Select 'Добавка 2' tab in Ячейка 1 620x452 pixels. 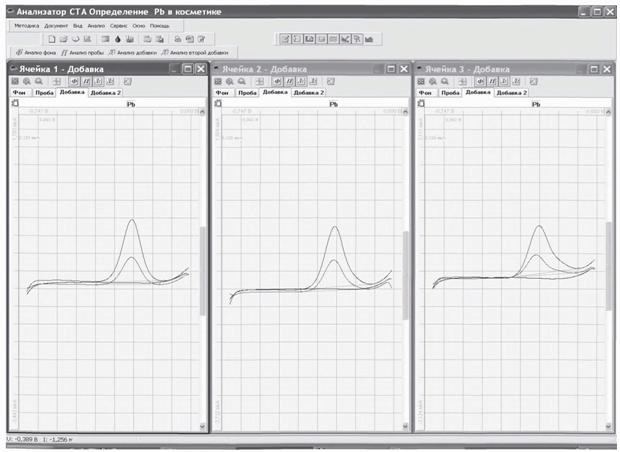tap(105, 92)
